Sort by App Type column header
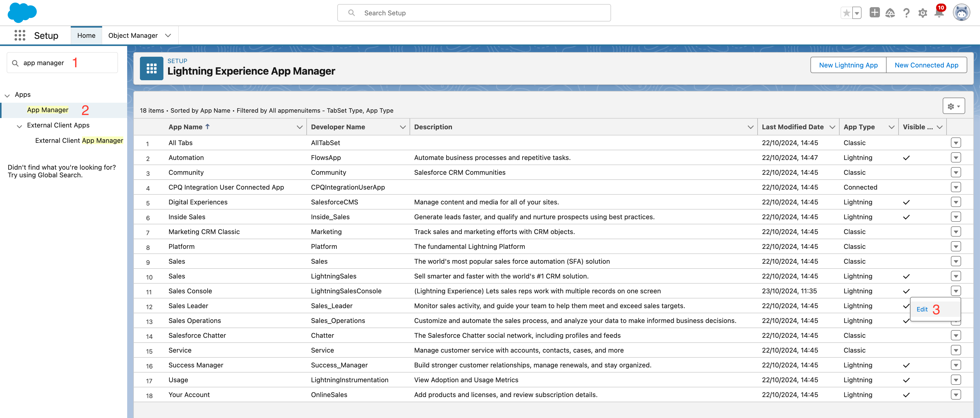The width and height of the screenshot is (980, 418). coord(859,127)
